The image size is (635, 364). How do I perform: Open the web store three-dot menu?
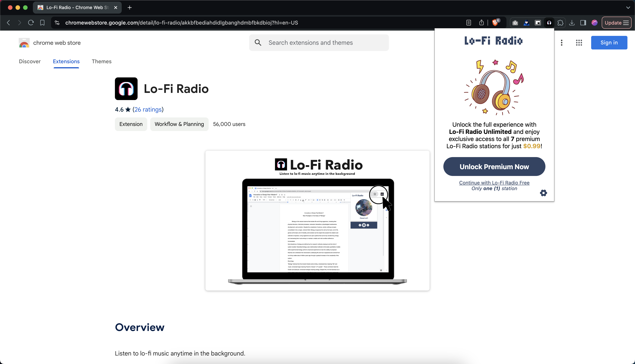click(x=562, y=43)
